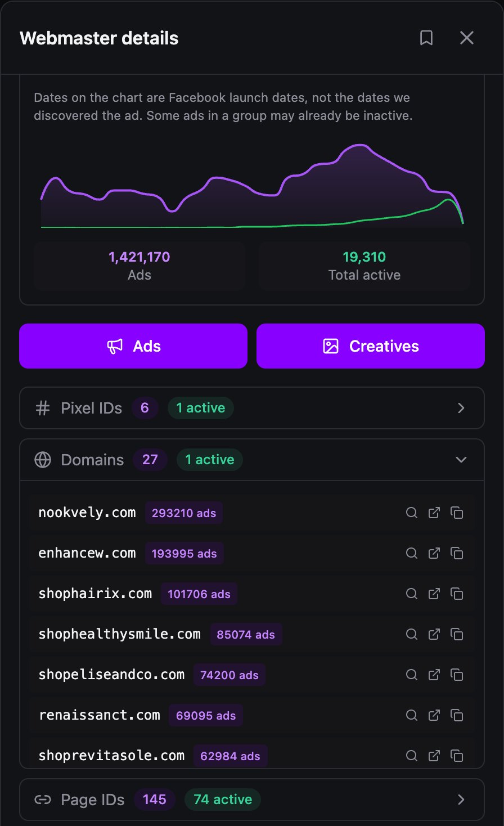The width and height of the screenshot is (504, 826).
Task: Open enhancew.com external link
Action: pyautogui.click(x=434, y=553)
